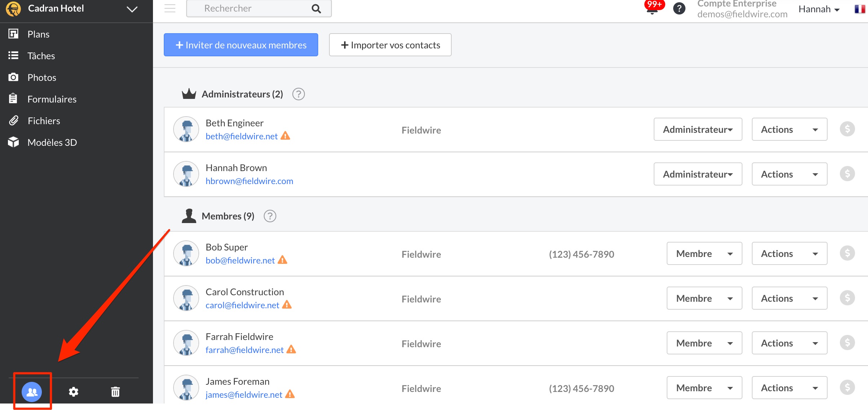
Task: Open Hannah Brown's Administrateur role dropdown
Action: 698,174
